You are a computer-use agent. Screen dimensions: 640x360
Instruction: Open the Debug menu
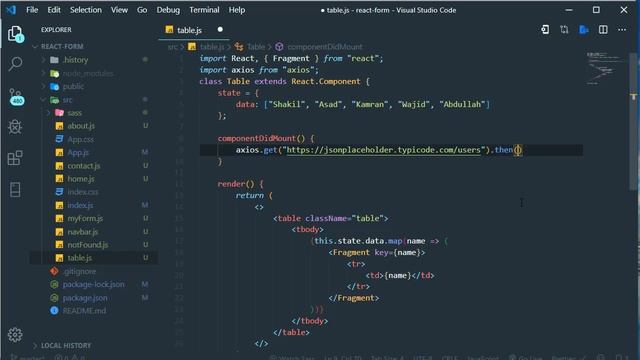[x=168, y=10]
